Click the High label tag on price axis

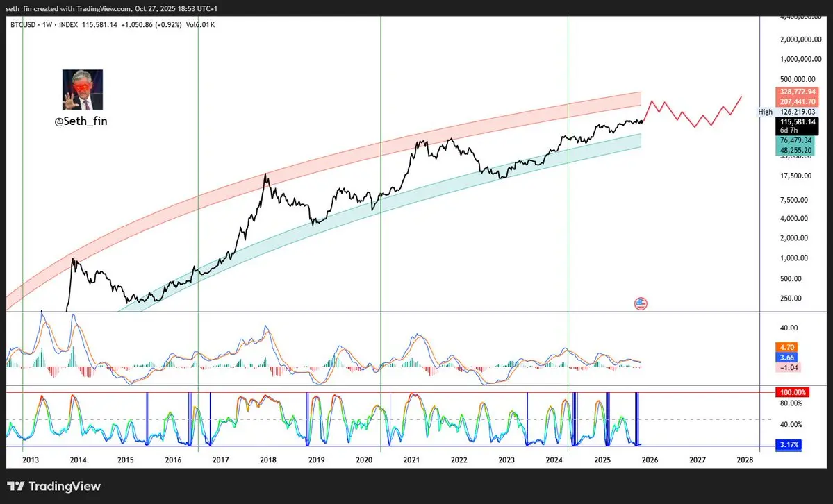(x=765, y=112)
